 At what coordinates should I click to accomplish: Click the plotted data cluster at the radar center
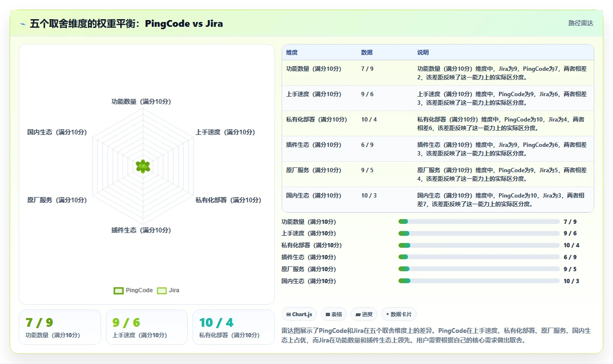point(143,166)
